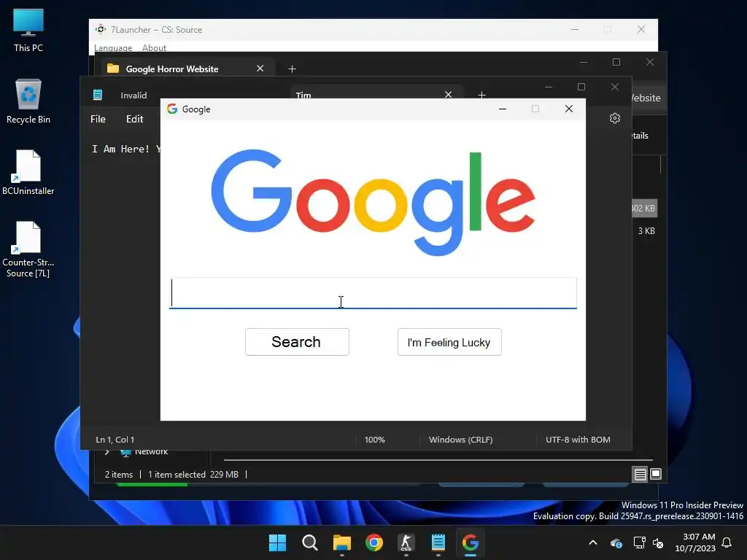Image resolution: width=747 pixels, height=560 pixels.
Task: Click the I'm Feeling Lucky button
Action: (449, 342)
